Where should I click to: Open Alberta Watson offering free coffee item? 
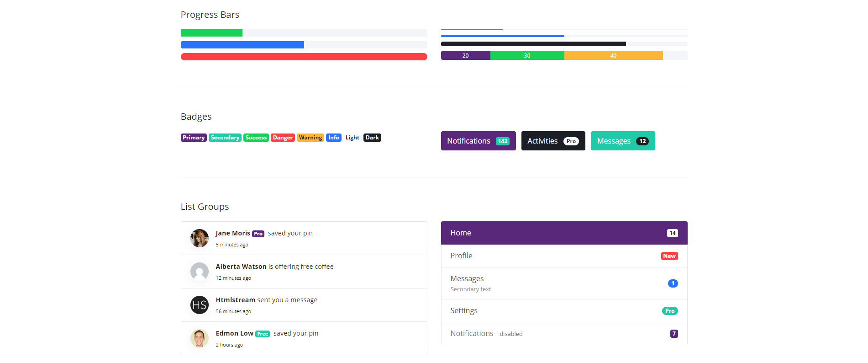[304, 272]
